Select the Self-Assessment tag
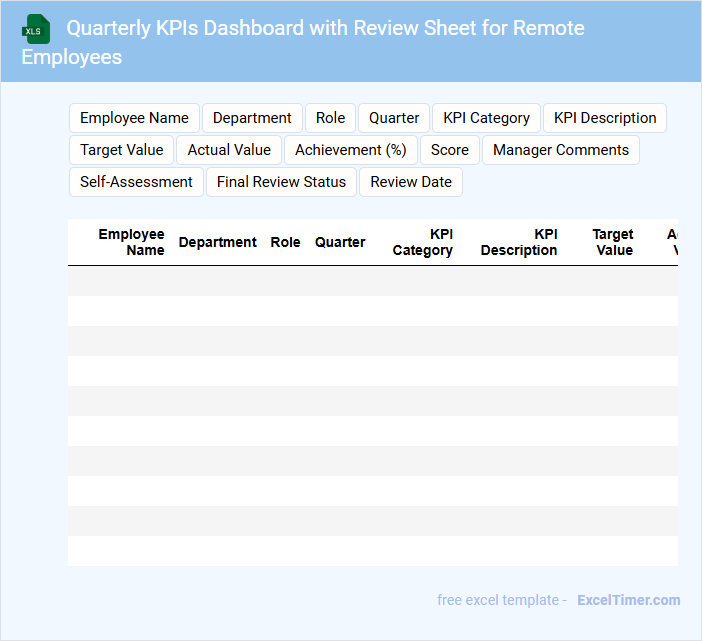 point(136,182)
